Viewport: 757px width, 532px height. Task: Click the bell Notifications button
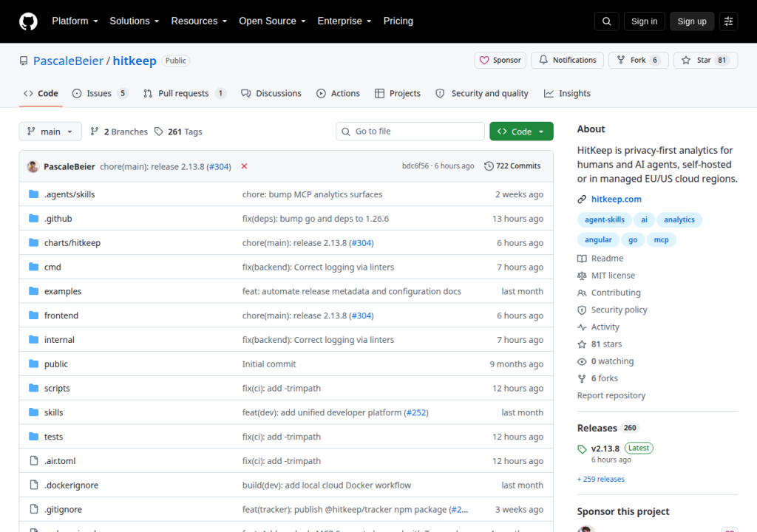click(x=567, y=61)
